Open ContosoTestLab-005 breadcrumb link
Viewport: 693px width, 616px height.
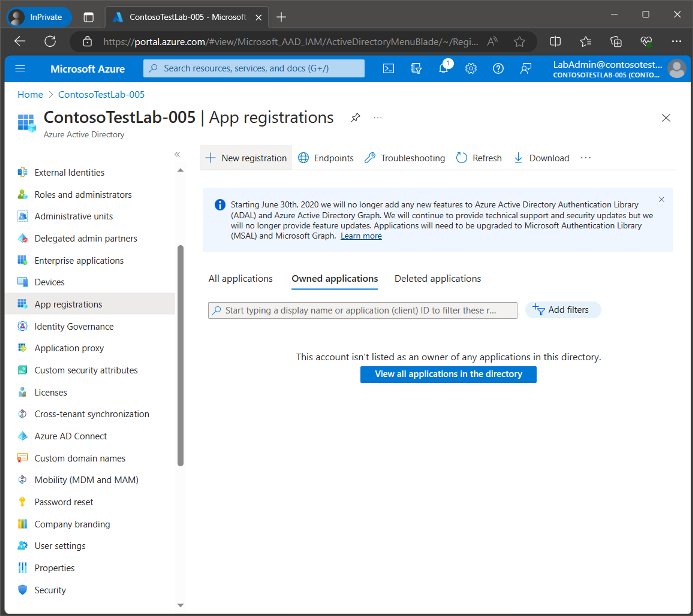(101, 95)
